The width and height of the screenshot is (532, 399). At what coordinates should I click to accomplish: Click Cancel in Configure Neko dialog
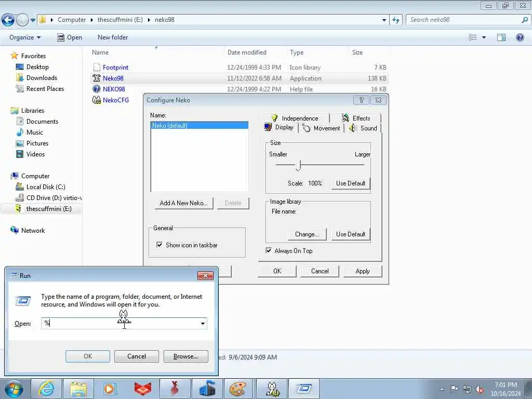click(x=320, y=271)
